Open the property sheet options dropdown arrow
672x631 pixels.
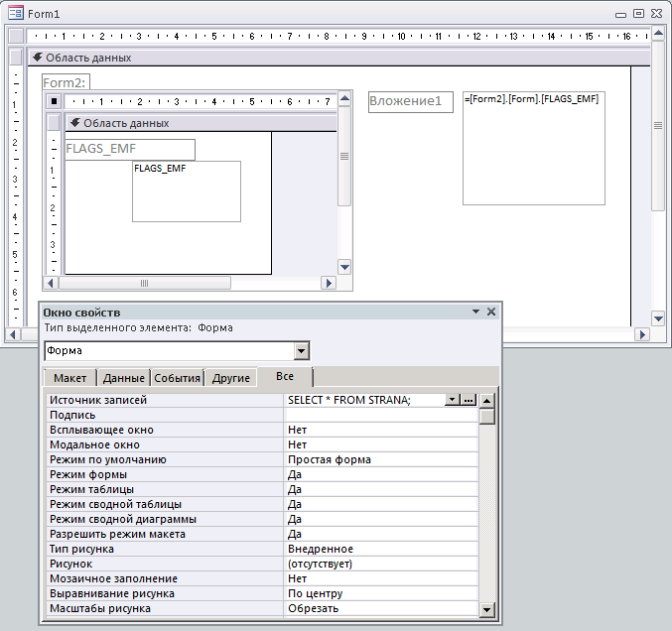(x=475, y=312)
